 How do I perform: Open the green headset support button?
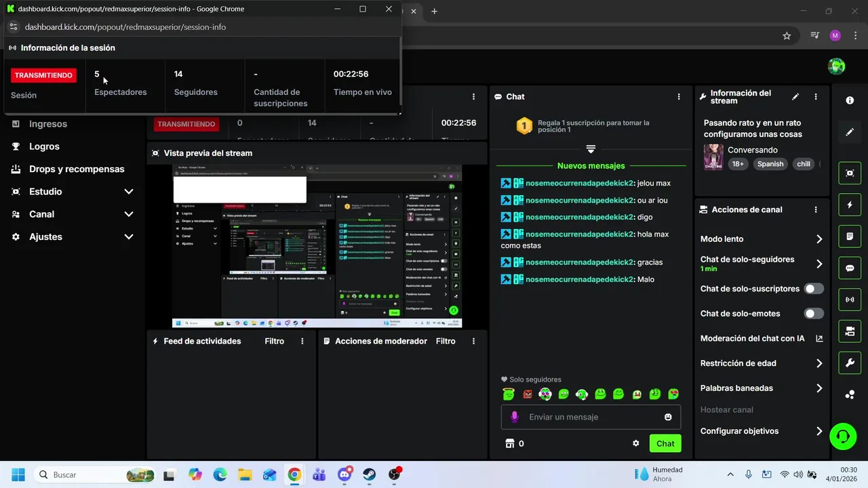coord(843,436)
